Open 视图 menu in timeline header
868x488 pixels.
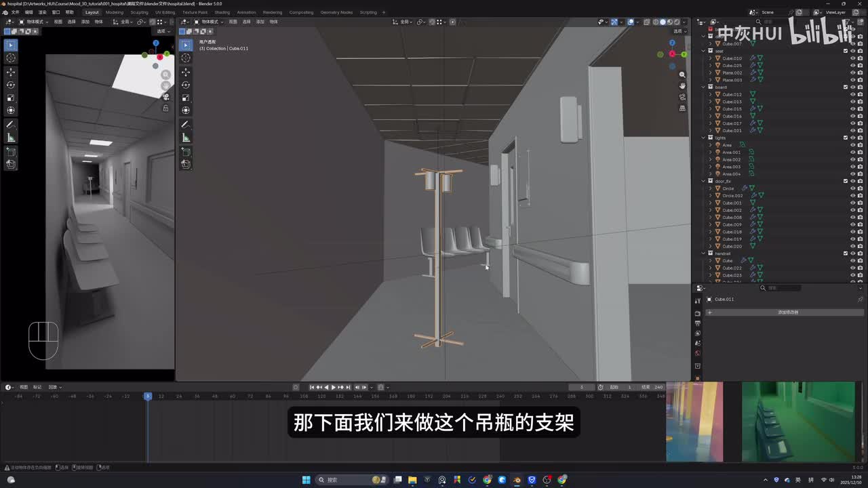[x=24, y=387]
